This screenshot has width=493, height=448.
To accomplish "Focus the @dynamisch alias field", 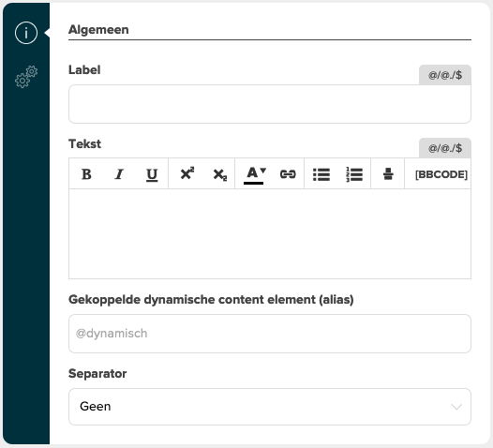I will pos(270,334).
